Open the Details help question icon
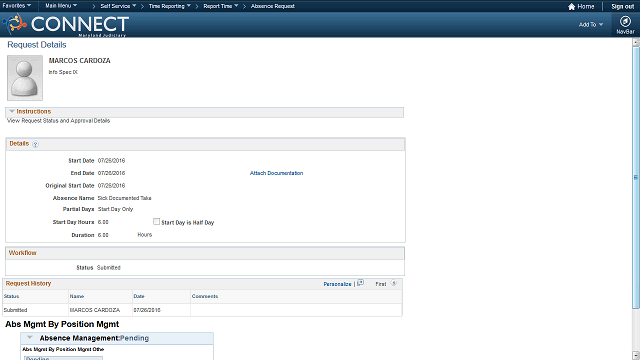The height and width of the screenshot is (360, 640). (36, 144)
